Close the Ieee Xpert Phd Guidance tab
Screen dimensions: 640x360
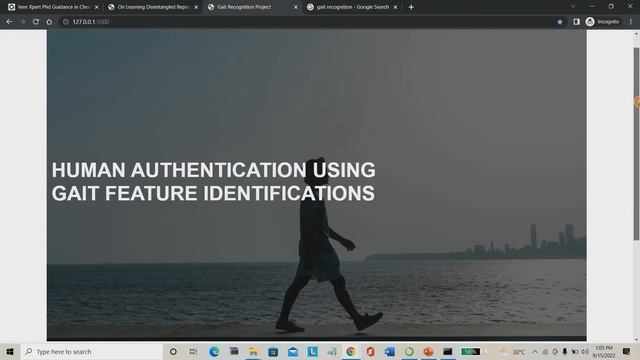coord(97,7)
